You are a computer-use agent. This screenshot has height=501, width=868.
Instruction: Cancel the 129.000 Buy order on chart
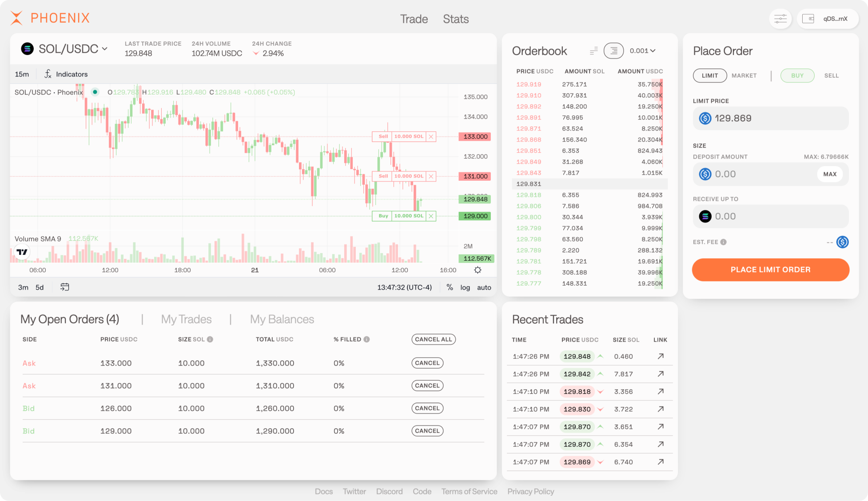tap(431, 216)
